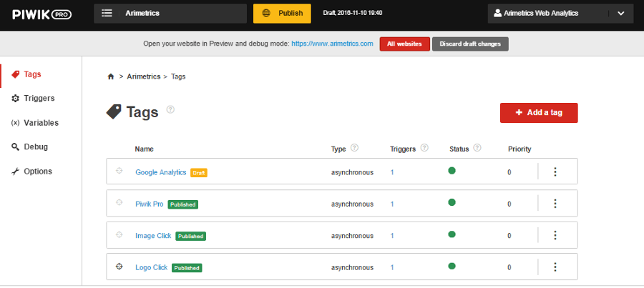Open the Google Analytics tag
The width and height of the screenshot is (644, 288).
coord(160,172)
